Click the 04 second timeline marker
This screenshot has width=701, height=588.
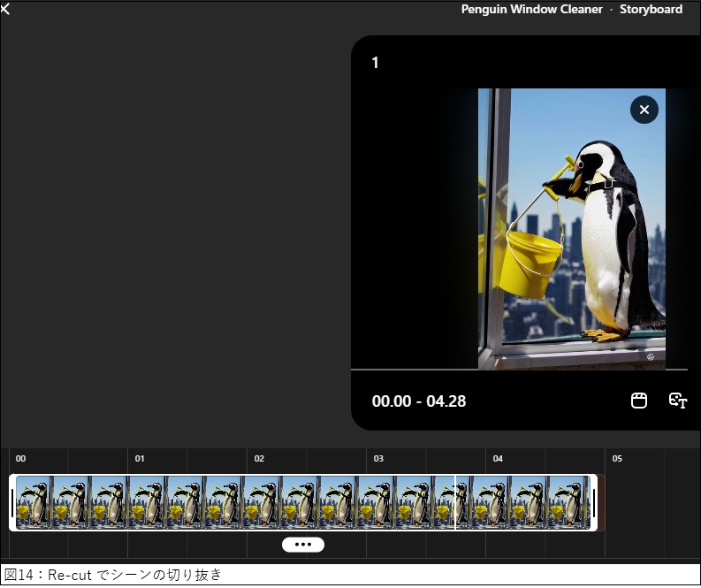click(x=498, y=459)
